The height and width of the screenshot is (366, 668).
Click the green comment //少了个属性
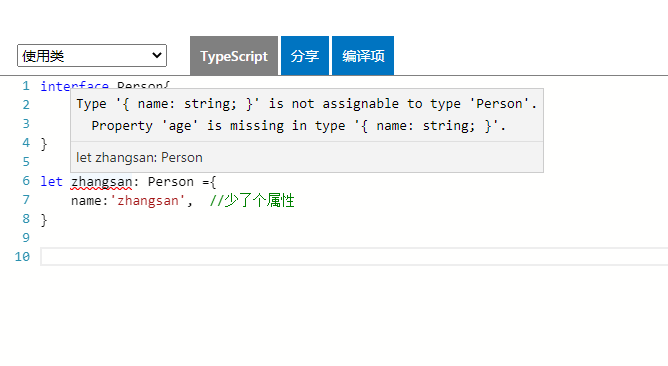[x=252, y=201]
